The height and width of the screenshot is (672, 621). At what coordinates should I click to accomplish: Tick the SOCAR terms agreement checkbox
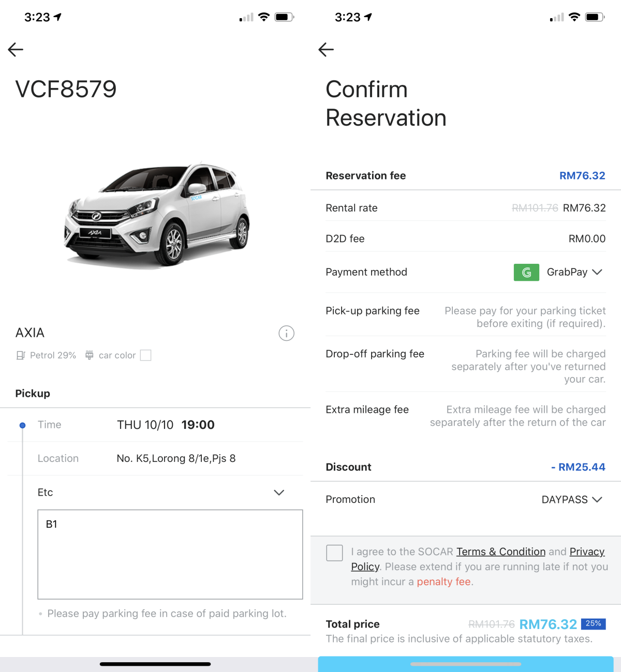pyautogui.click(x=334, y=552)
